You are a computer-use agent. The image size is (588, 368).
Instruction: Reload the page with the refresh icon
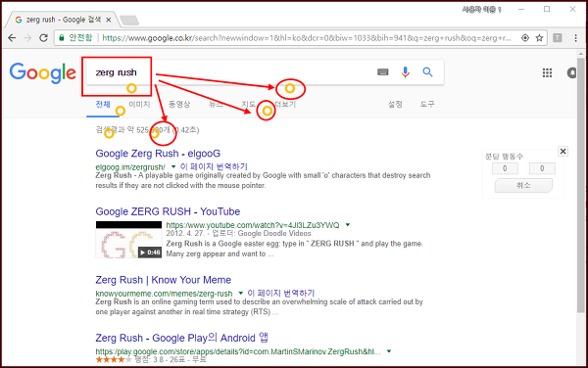tap(43, 38)
